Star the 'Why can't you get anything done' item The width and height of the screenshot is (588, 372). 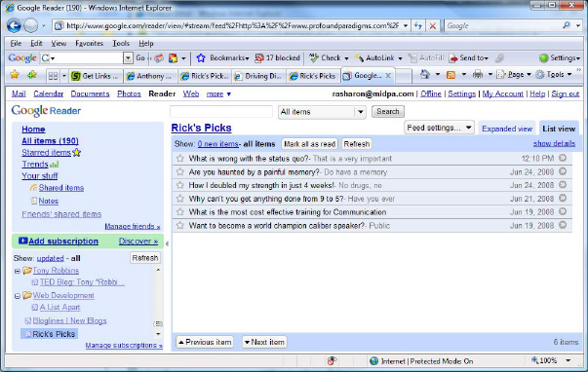click(x=180, y=199)
